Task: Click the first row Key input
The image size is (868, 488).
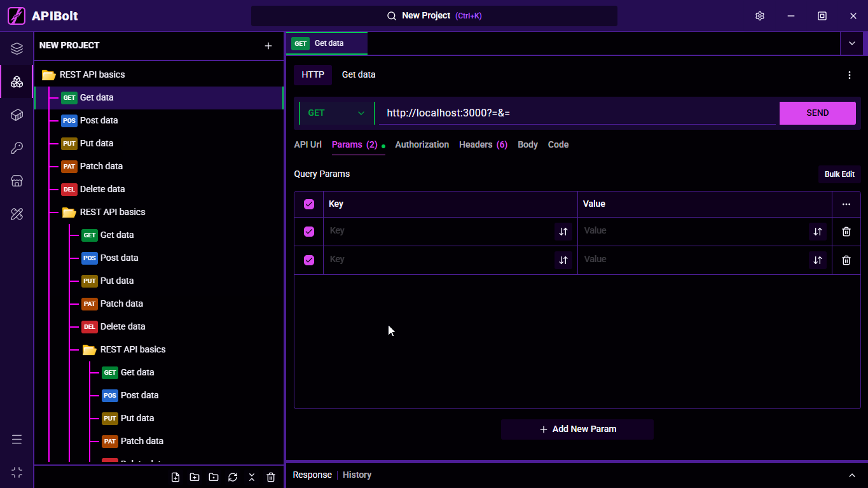Action: point(439,231)
